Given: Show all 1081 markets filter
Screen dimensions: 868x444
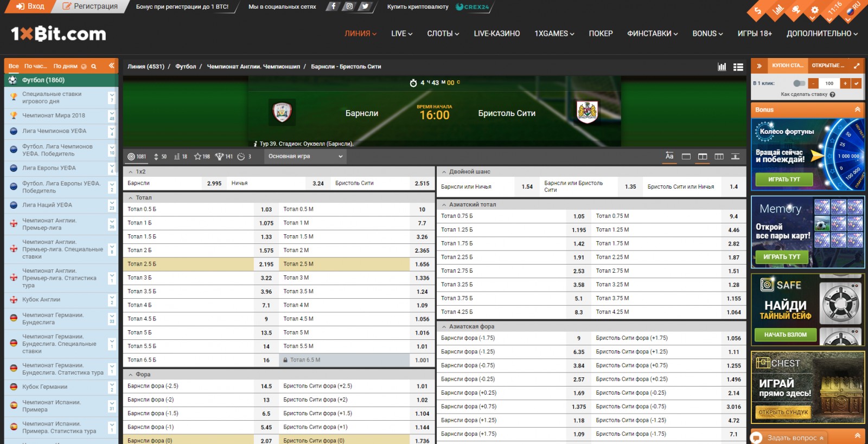Looking at the screenshot, I should (x=137, y=156).
